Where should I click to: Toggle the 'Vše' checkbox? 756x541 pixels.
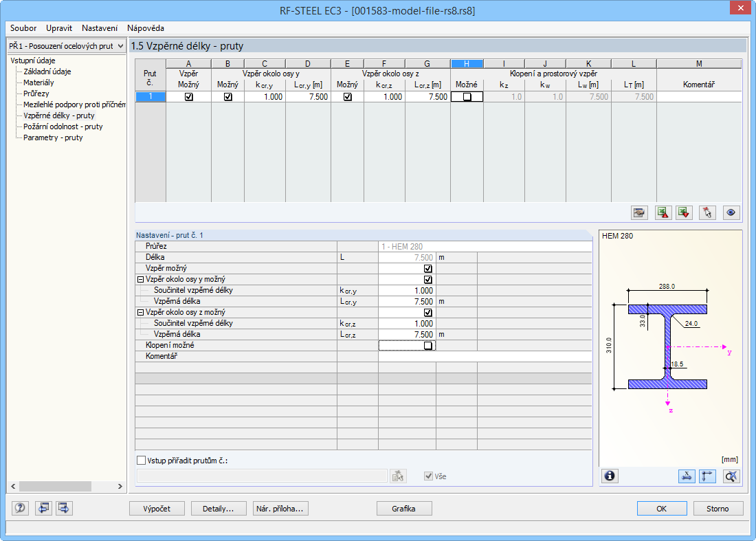[x=428, y=476]
